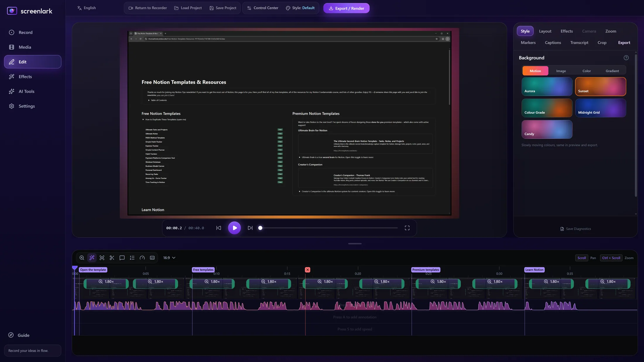Click Return to Recorder
Screen dimensions: 644x362
pyautogui.click(x=148, y=8)
